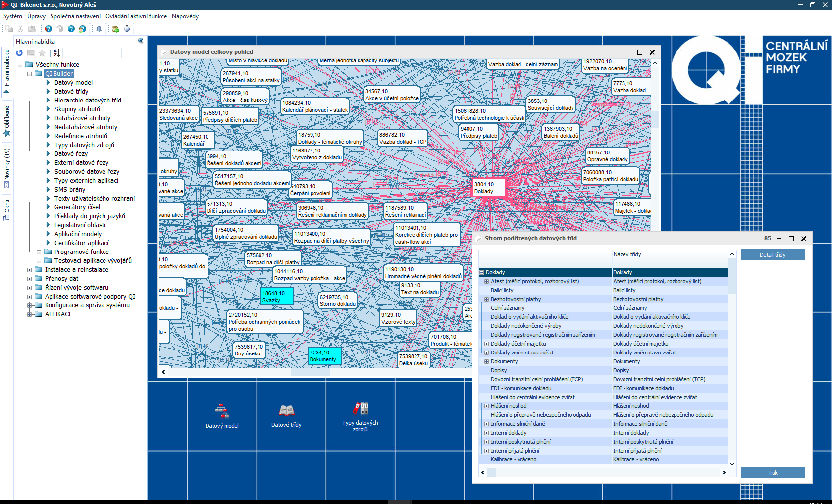832x504 pixels.
Task: Click the Detail třídy button
Action: (x=773, y=255)
